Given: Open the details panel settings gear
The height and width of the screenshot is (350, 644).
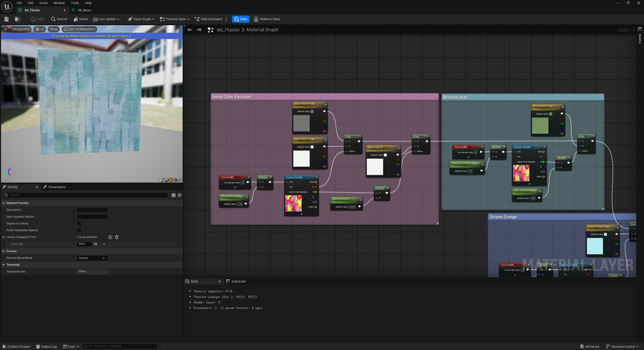Looking at the screenshot, I should 180,195.
